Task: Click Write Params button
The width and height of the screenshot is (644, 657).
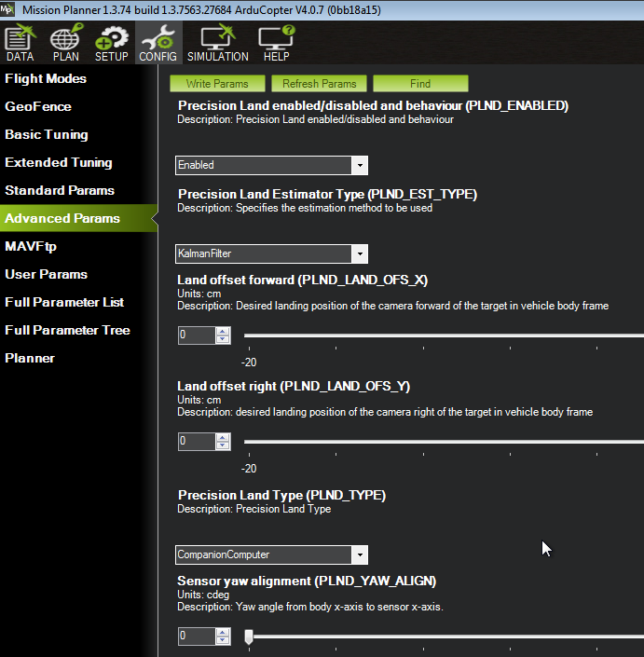Action: point(217,83)
